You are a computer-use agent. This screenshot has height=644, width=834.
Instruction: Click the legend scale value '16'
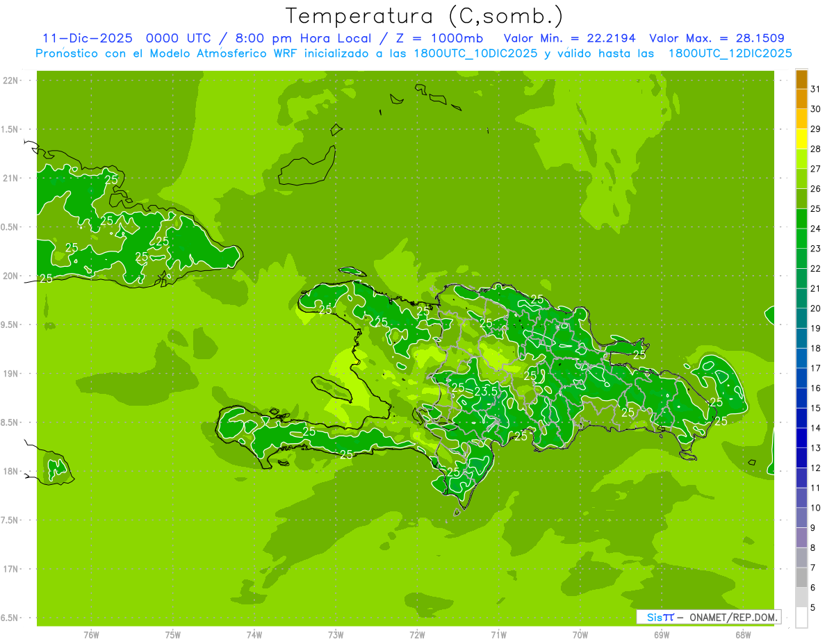click(816, 388)
